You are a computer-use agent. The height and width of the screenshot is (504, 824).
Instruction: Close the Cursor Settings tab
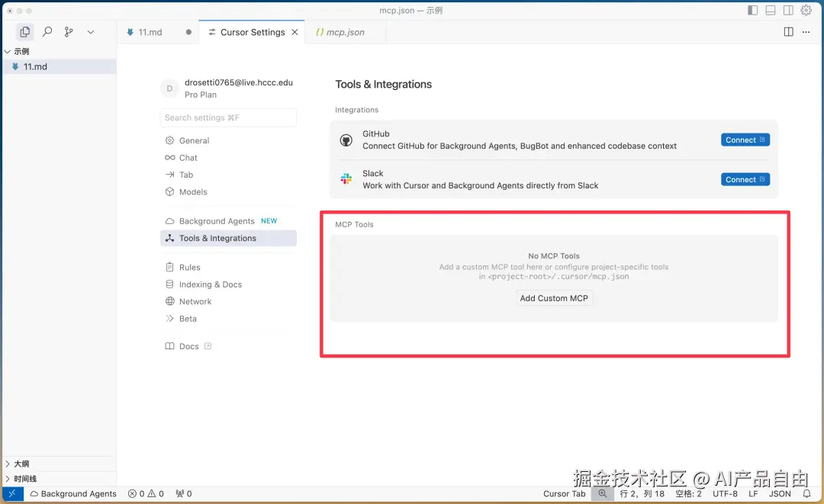tap(295, 32)
